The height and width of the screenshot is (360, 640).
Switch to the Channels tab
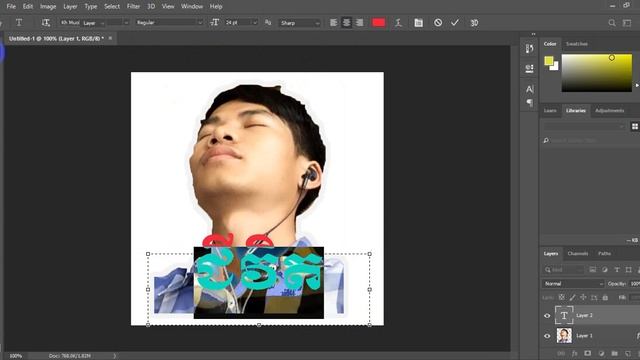578,253
